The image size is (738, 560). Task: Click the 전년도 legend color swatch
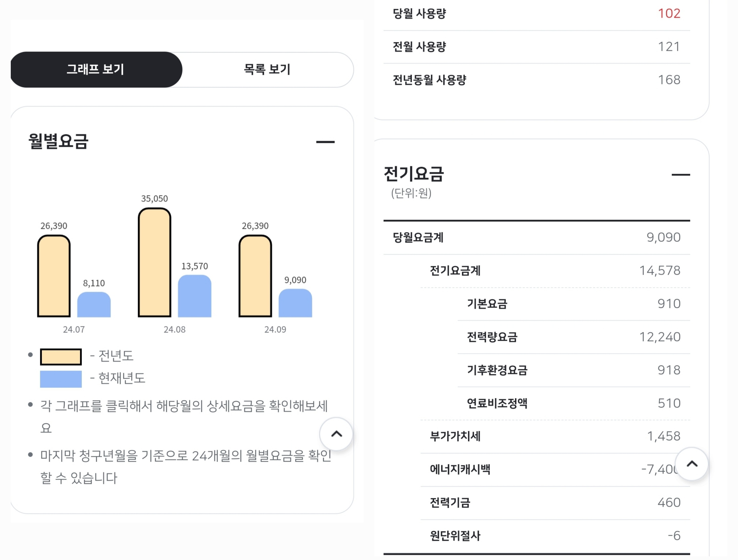(x=61, y=357)
